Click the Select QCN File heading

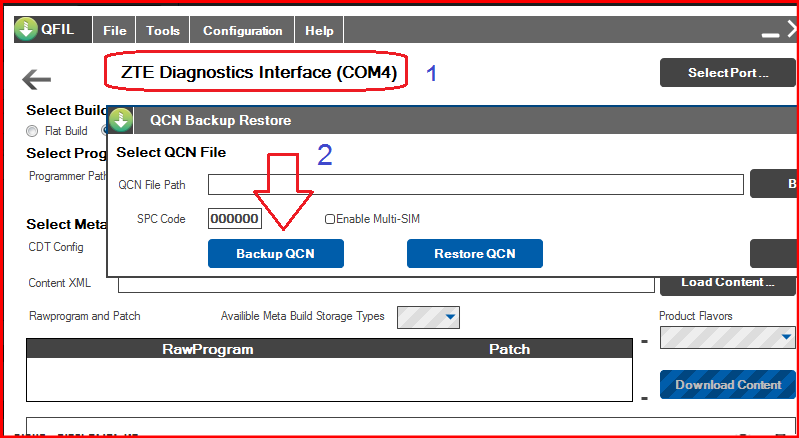(171, 152)
